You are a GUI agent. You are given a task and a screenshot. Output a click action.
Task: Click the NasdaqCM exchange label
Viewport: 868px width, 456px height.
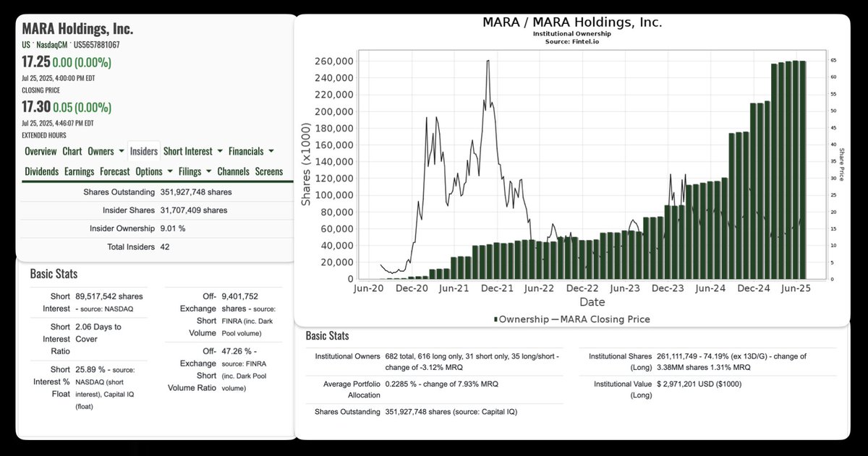tap(52, 45)
